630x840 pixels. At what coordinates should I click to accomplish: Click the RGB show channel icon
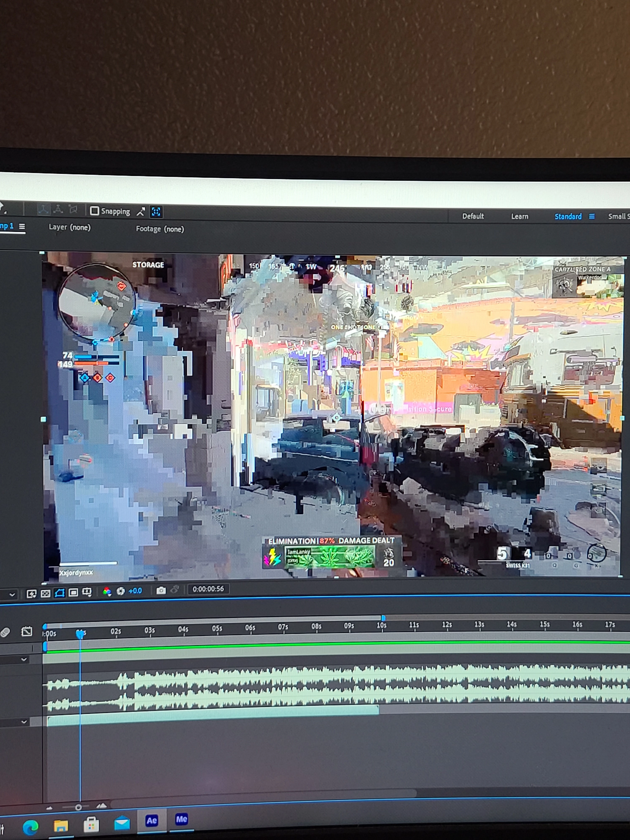(x=107, y=591)
